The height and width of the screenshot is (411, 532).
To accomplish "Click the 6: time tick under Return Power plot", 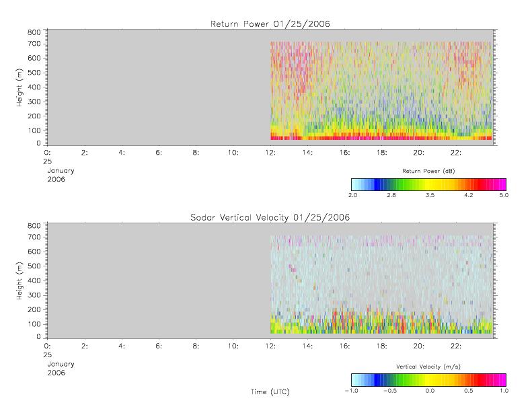I will [x=159, y=153].
